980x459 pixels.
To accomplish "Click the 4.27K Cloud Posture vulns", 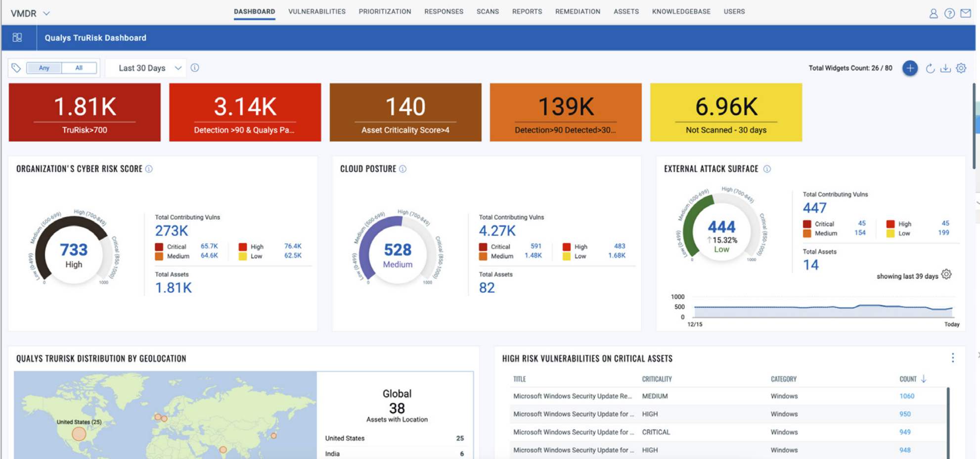I will coord(497,230).
